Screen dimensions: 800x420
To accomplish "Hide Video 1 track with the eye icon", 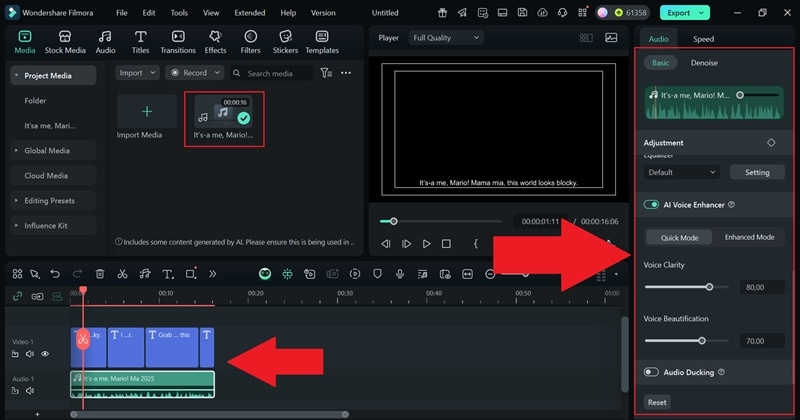I will (45, 354).
